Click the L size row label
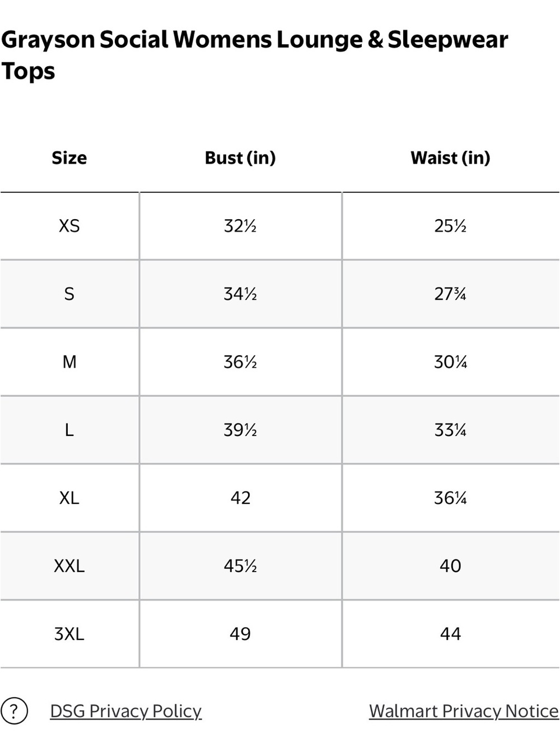Viewport: 560px width, 747px height. [69, 430]
